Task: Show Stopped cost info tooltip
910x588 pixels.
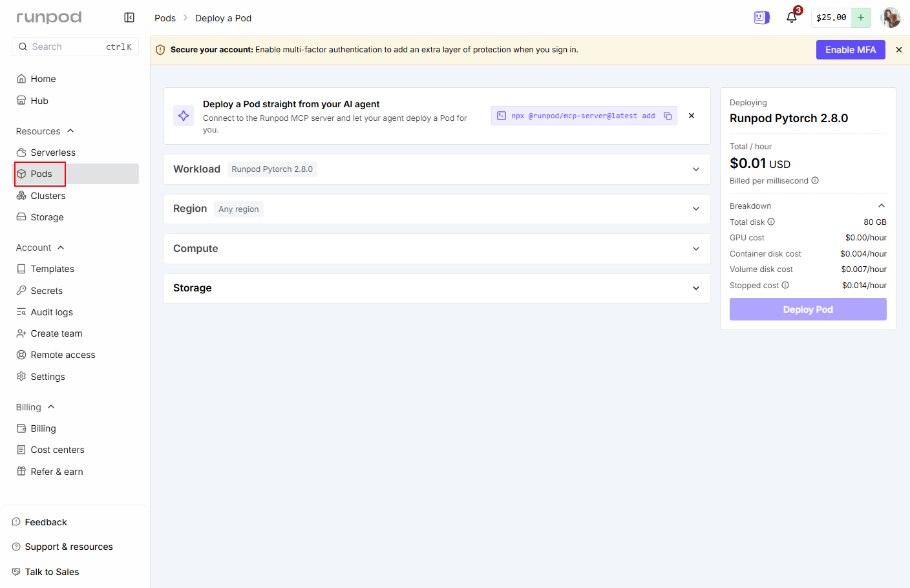Action: (785, 285)
